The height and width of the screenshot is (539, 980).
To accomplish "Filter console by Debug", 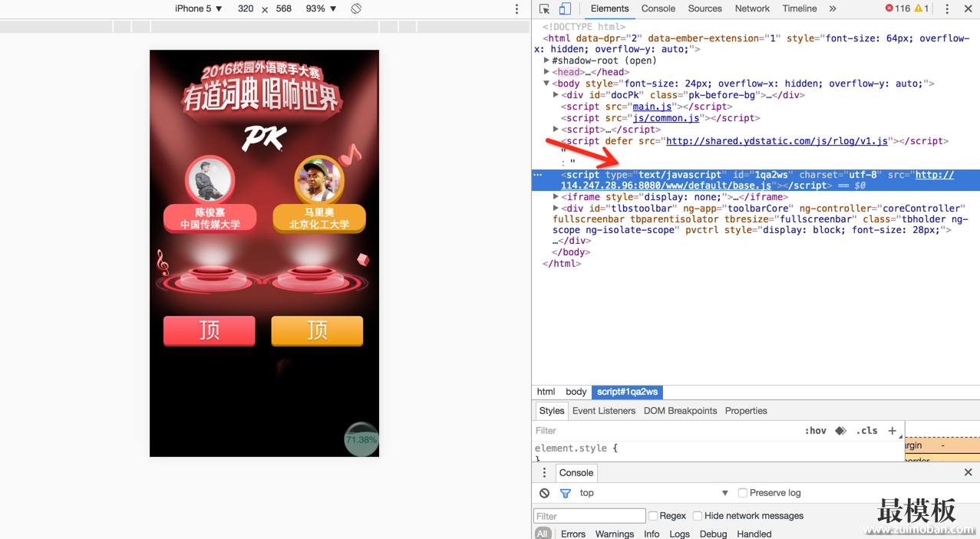I will click(713, 534).
